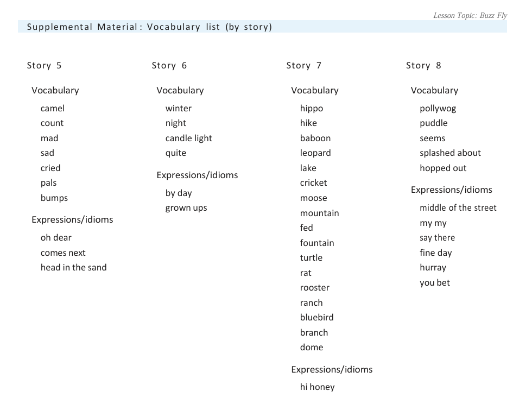The image size is (532, 397).
Task: Click the Story 5 heading
Action: (44, 66)
